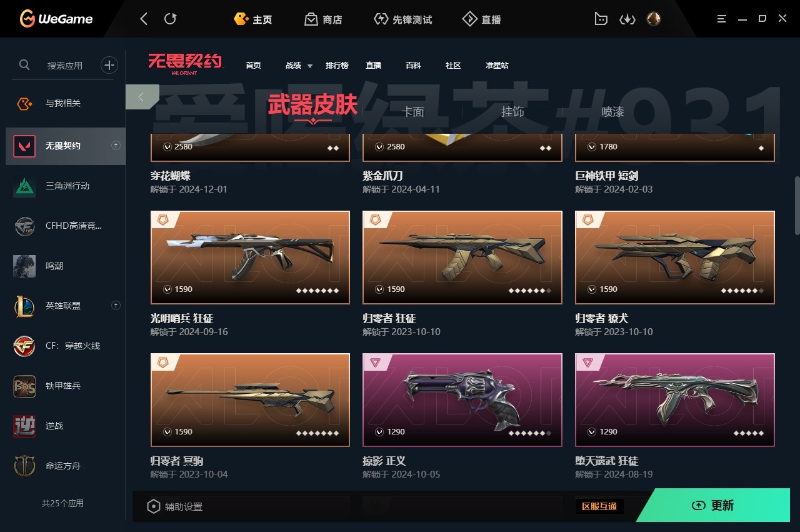Viewport: 800px width, 532px height.
Task: Expand the 战绩 dropdown arrow
Action: (x=310, y=66)
